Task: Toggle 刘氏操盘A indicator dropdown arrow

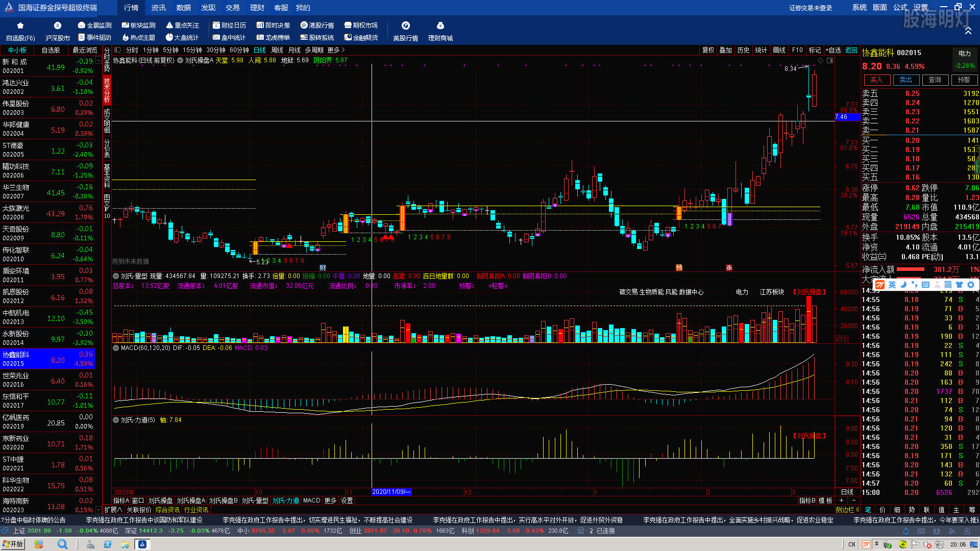Action: tap(180, 60)
